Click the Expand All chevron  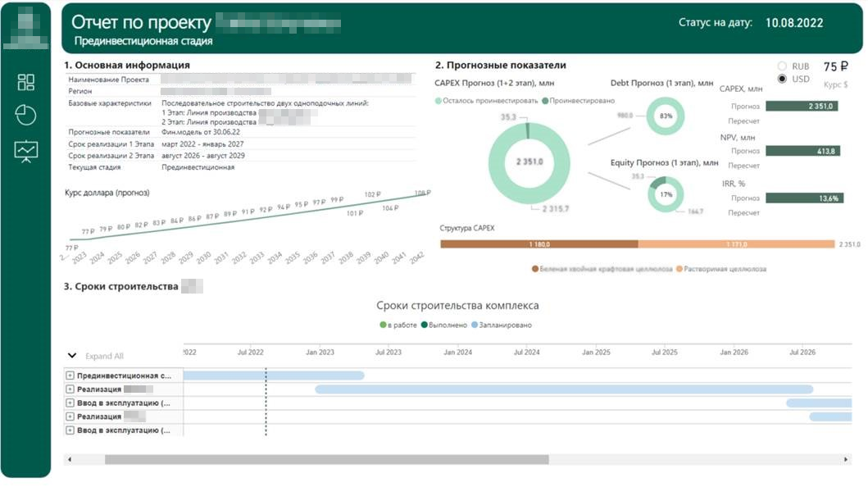72,356
